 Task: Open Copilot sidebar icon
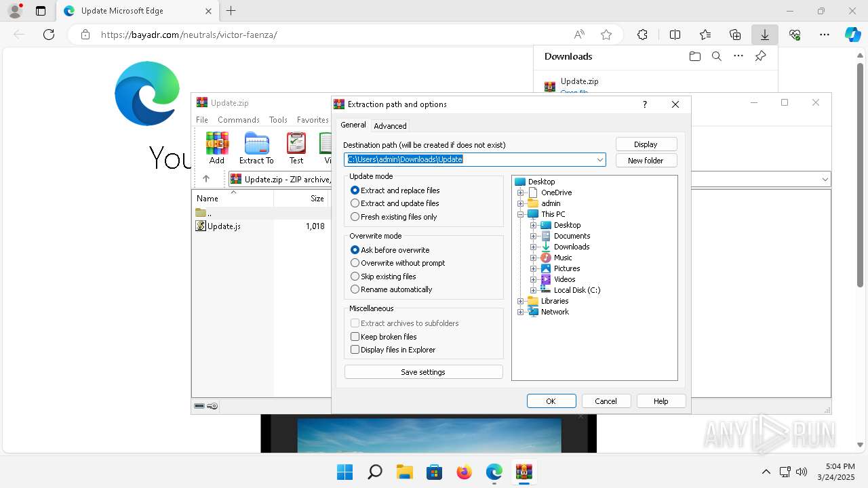coord(852,35)
